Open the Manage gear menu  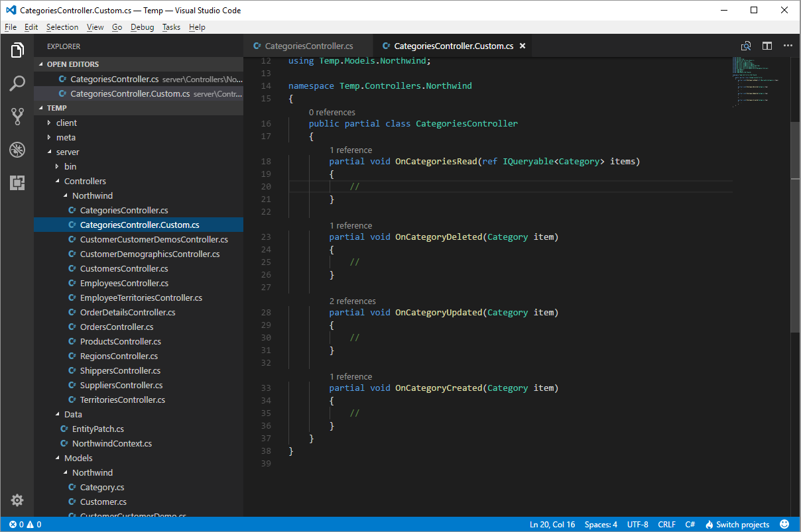[x=17, y=500]
